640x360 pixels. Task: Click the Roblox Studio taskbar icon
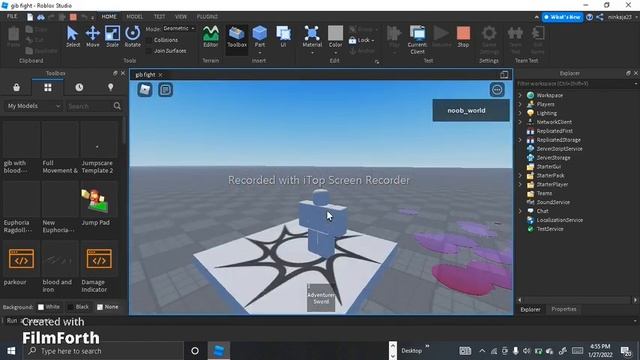219,351
